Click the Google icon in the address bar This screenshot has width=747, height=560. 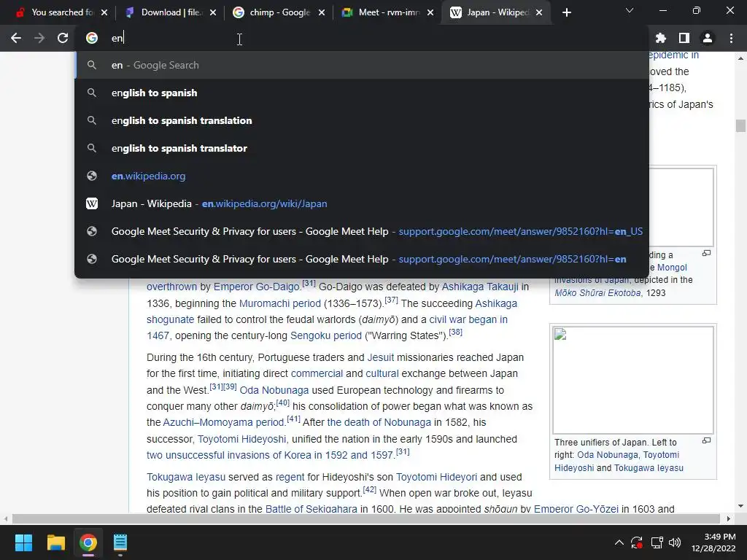(92, 38)
